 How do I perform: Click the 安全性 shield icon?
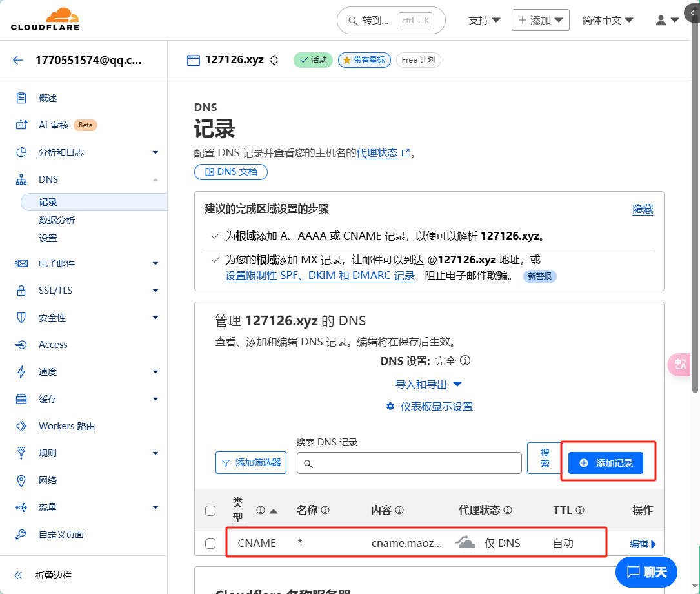(x=21, y=318)
